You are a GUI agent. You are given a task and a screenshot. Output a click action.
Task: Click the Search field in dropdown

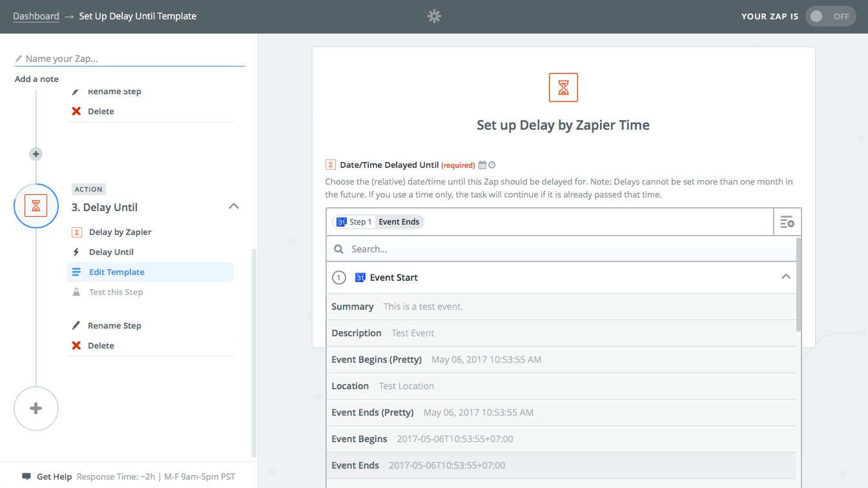[562, 249]
